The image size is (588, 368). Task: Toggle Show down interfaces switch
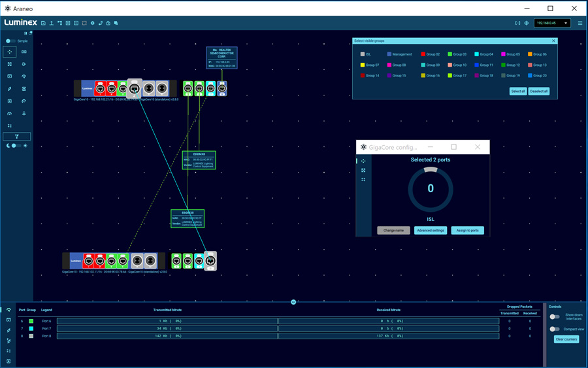tap(555, 317)
